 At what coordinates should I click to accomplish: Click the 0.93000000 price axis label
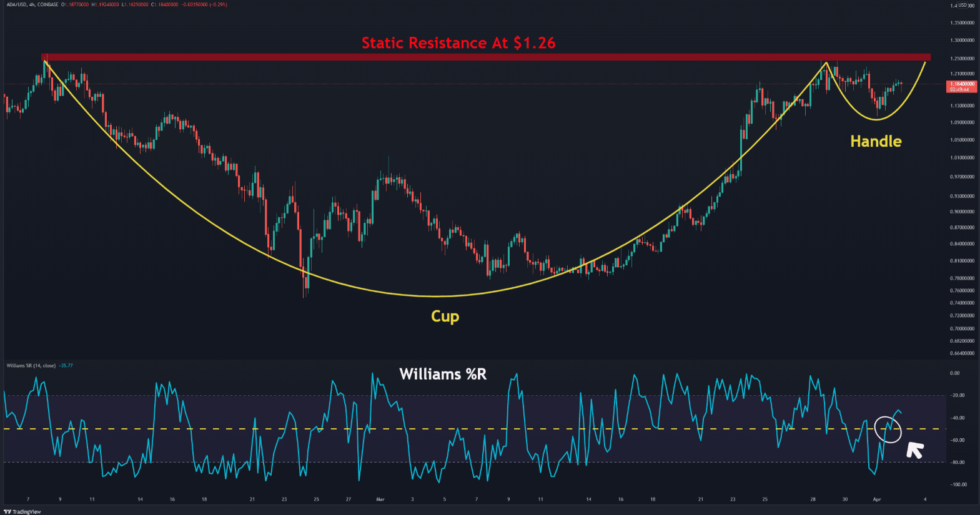click(962, 197)
